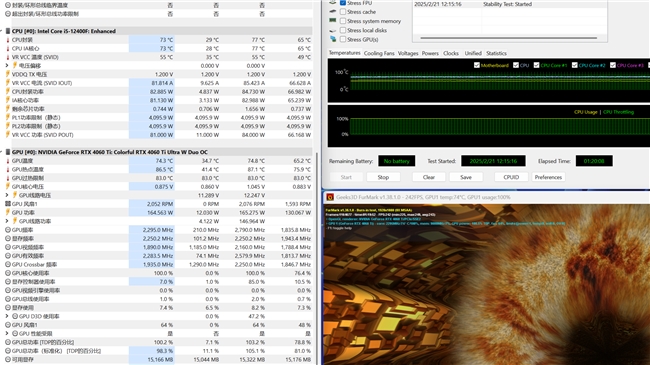This screenshot has width=650, height=365.
Task: Enable the Stress local disks checkbox
Action: pyautogui.click(x=343, y=30)
